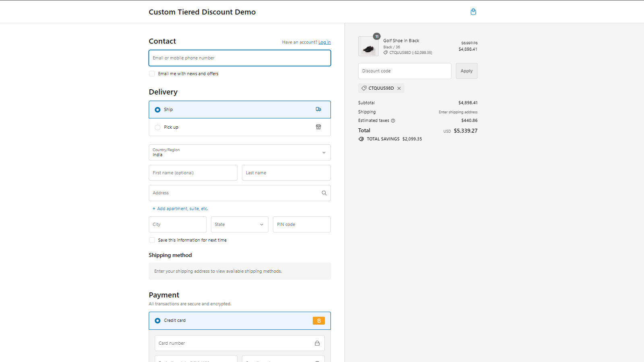Viewport: 644px width, 362px height.
Task: Click the help icon next to Estimated taxes
Action: click(x=393, y=120)
